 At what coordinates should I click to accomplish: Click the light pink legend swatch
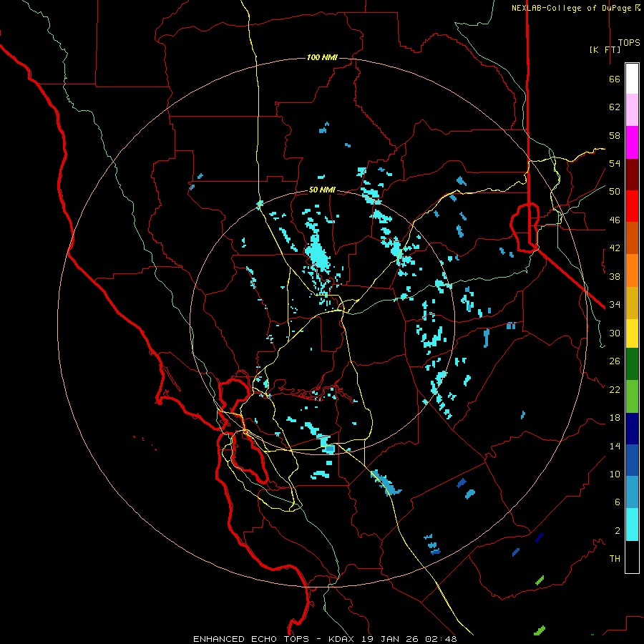tap(632, 109)
